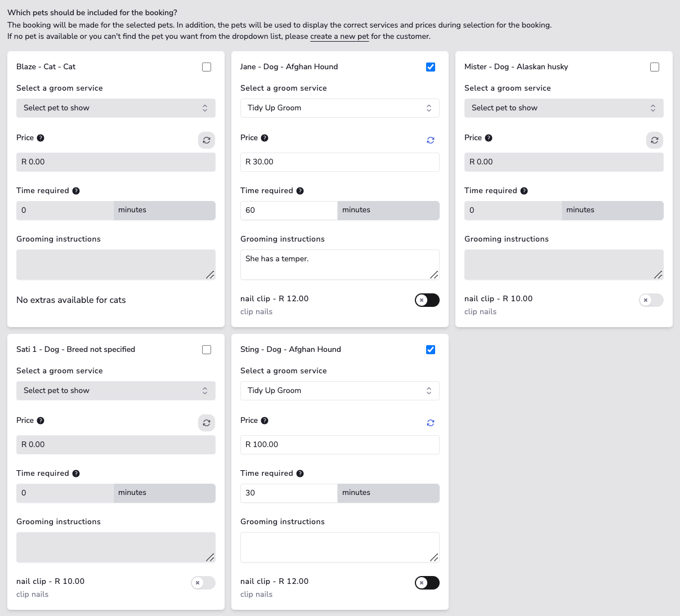
Task: Enable the nail clip extra for Mister
Action: click(x=651, y=300)
